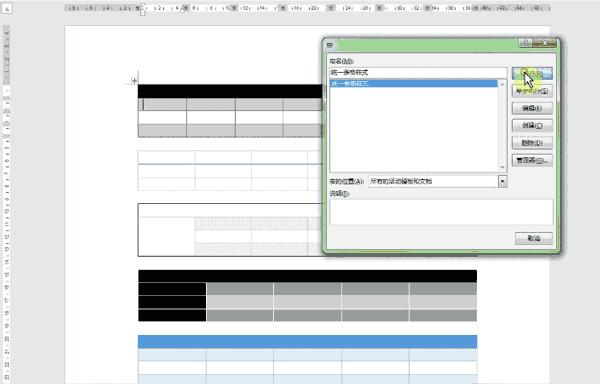This screenshot has width=600, height=384.
Task: Click the Macros dialog help button
Action: pyautogui.click(x=525, y=43)
